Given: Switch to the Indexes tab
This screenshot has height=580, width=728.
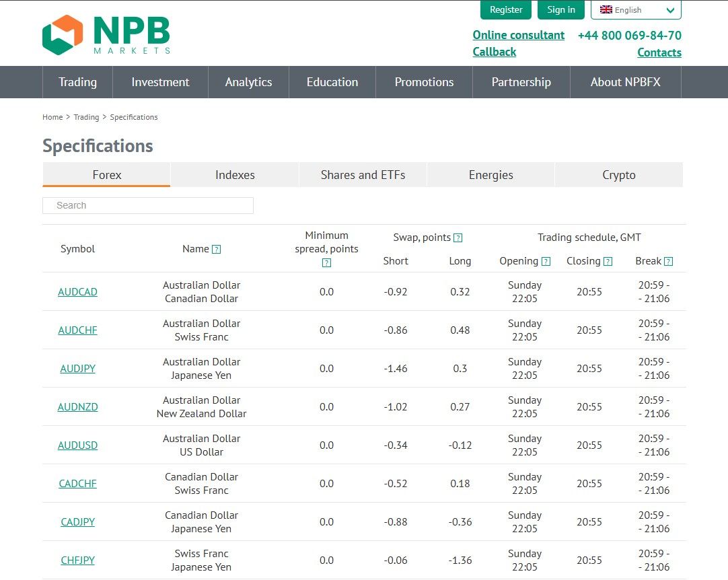Looking at the screenshot, I should click(235, 174).
